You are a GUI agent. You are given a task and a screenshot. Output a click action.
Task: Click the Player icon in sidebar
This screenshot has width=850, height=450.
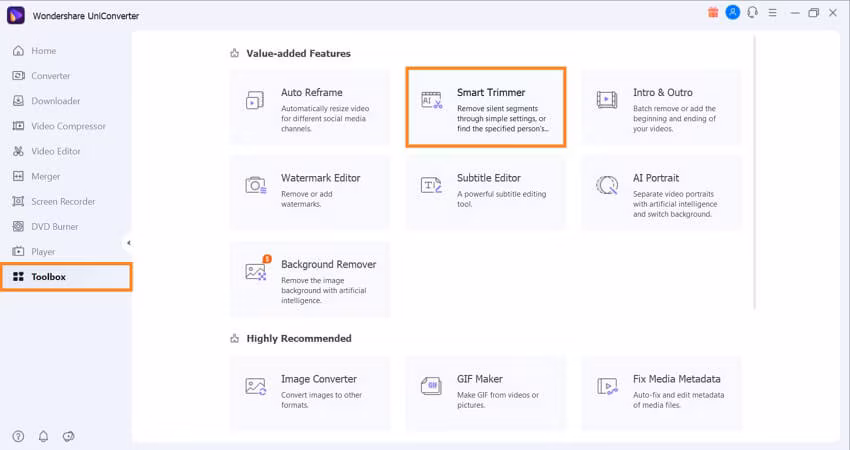[x=18, y=252]
